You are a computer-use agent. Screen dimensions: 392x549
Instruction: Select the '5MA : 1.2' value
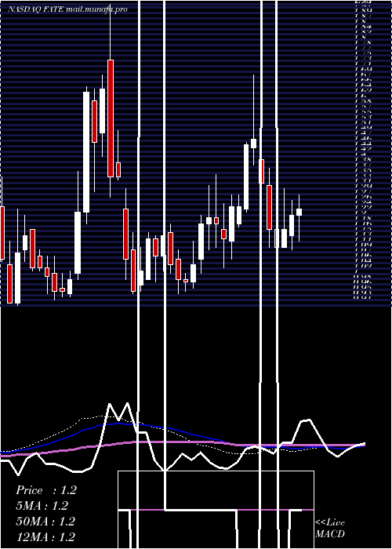[x=42, y=506]
